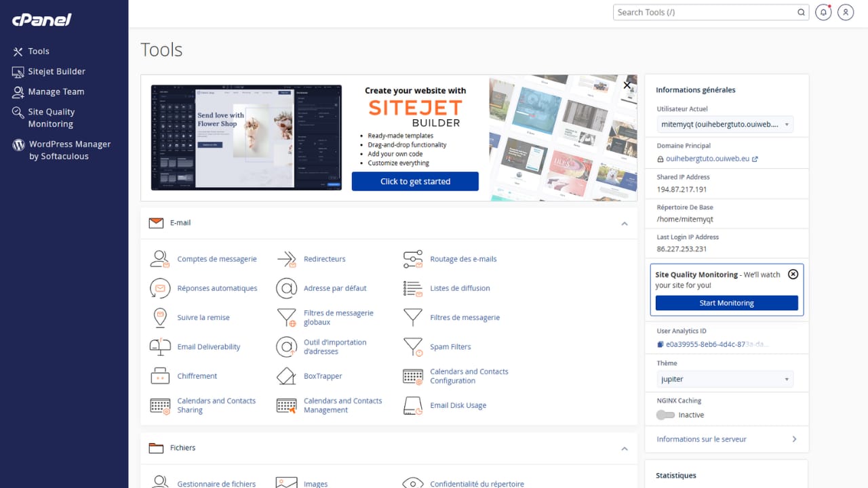Open Sitejet Builder from the sidebar icon
Image resolution: width=868 pixels, height=488 pixels.
click(x=18, y=71)
